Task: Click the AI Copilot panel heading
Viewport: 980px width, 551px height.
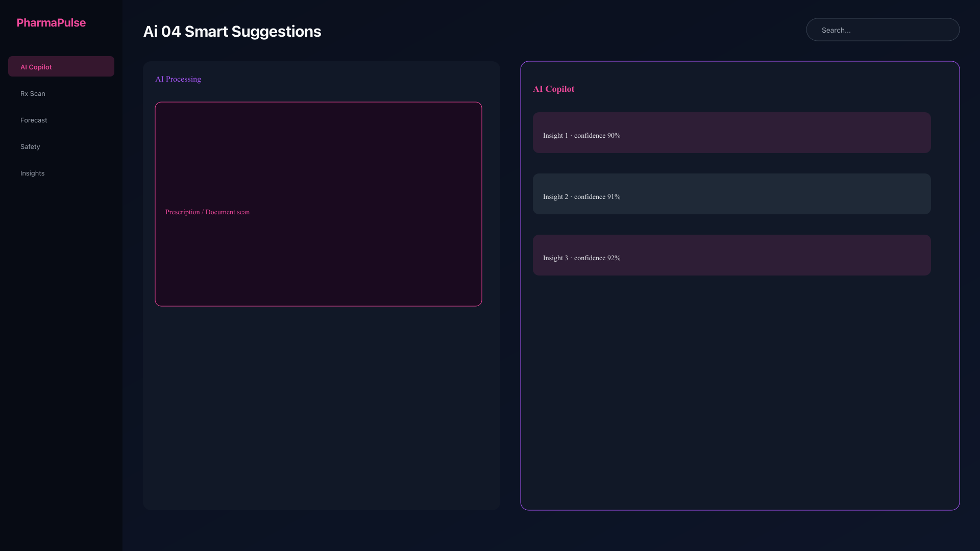Action: coord(553,89)
